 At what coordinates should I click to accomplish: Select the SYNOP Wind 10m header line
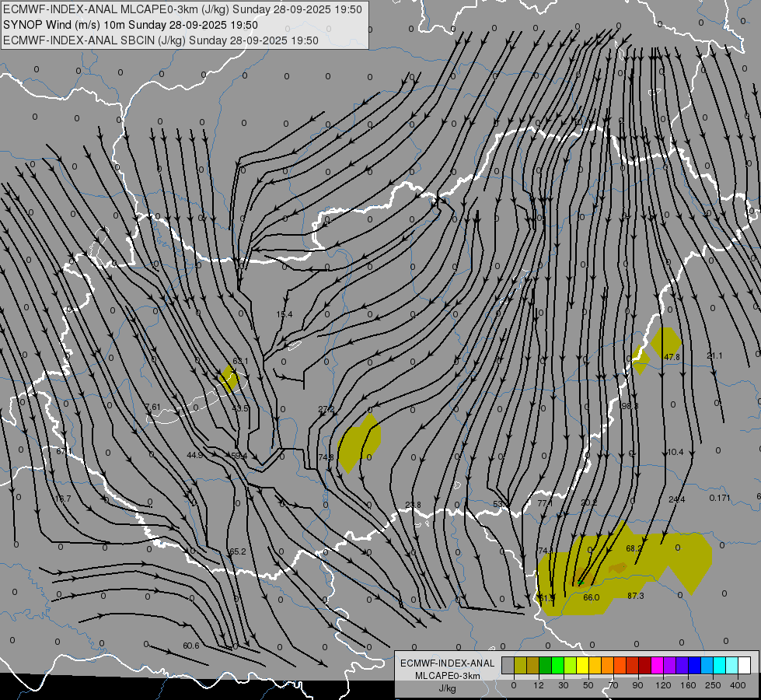130,25
